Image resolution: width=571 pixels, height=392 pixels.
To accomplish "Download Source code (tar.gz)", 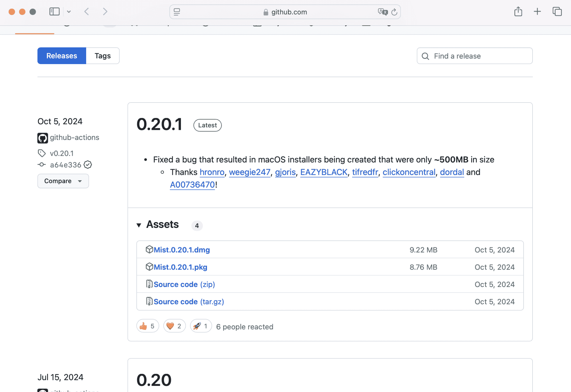I will tap(189, 301).
